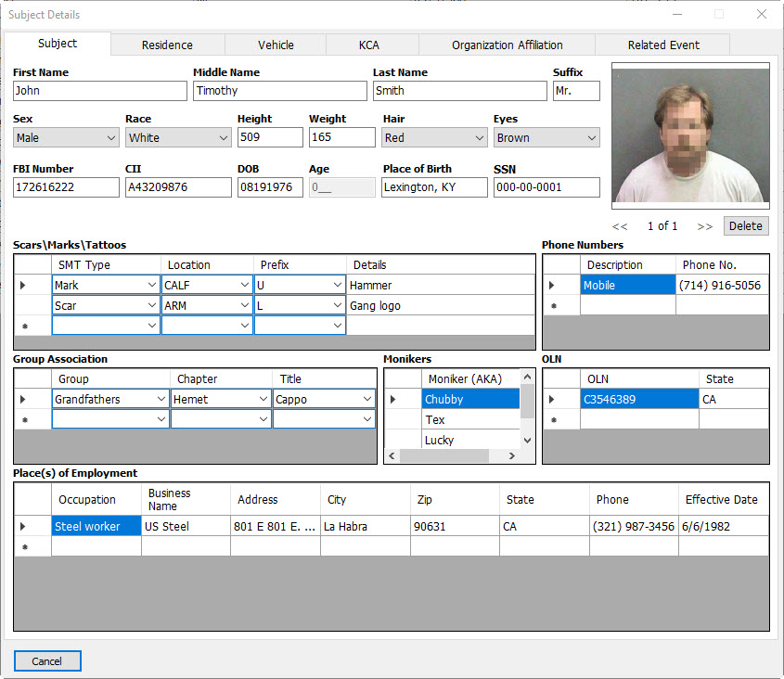The width and height of the screenshot is (784, 679).
Task: Go to previous photo with << arrow
Action: (620, 226)
